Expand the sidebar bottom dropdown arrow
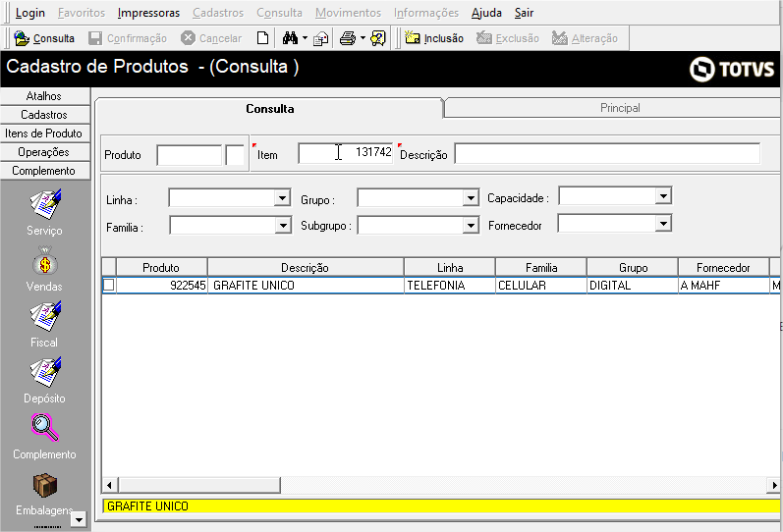The image size is (783, 532). pos(79,520)
